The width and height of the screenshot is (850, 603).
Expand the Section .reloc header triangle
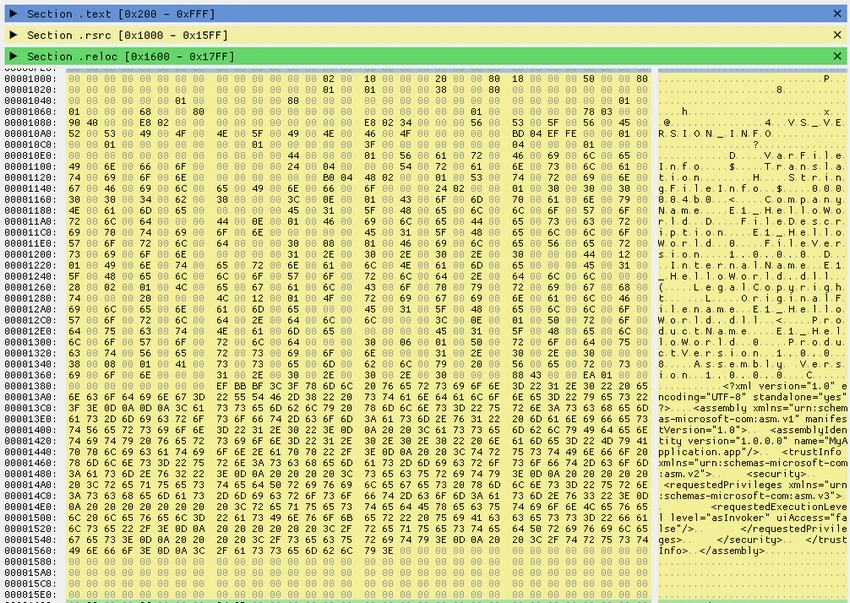14,56
